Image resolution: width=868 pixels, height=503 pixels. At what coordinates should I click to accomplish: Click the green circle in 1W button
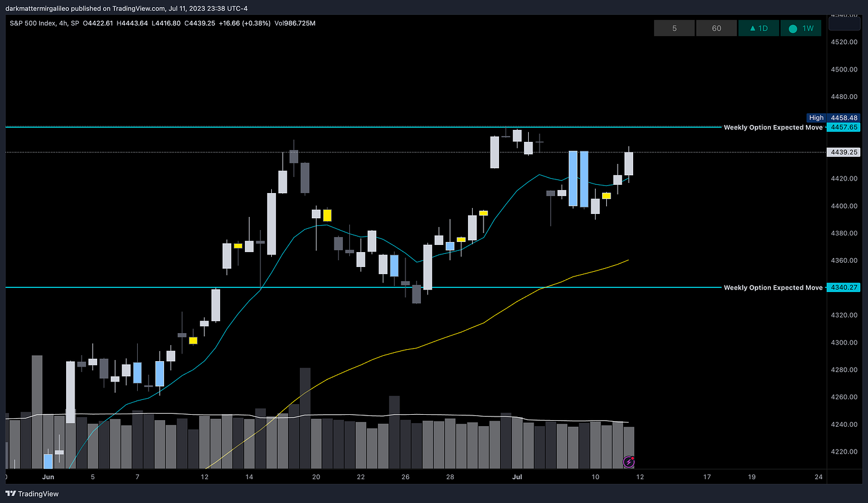click(x=792, y=29)
